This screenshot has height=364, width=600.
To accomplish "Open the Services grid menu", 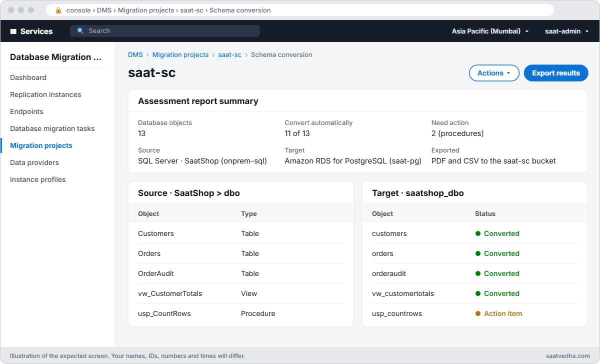I will point(31,31).
